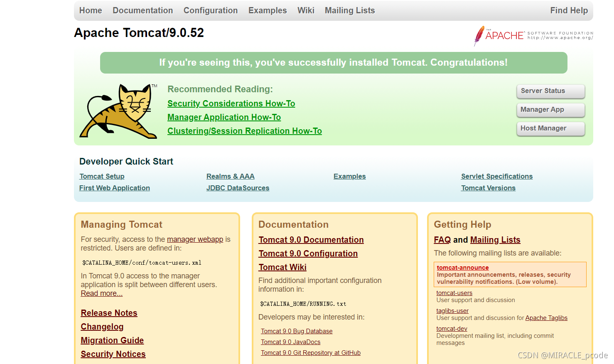614x364 pixels.
Task: Open the Tomcat Wiki link
Action: click(x=282, y=267)
